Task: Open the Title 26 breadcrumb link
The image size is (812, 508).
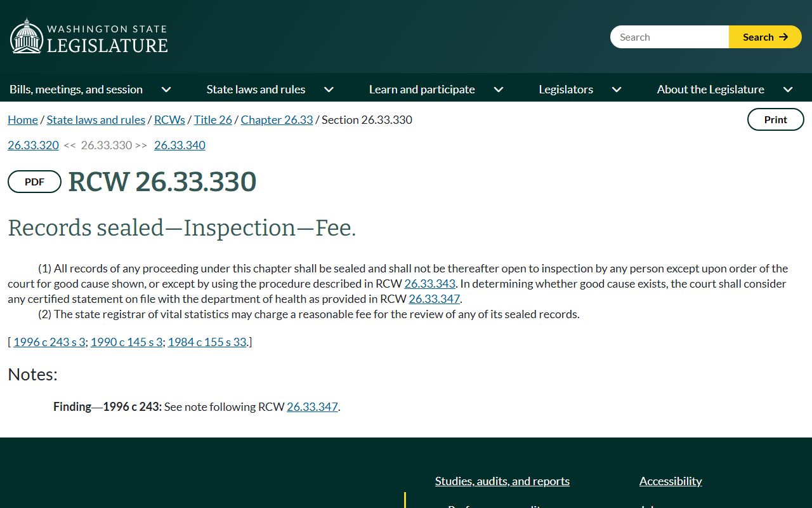Action: 213,119
